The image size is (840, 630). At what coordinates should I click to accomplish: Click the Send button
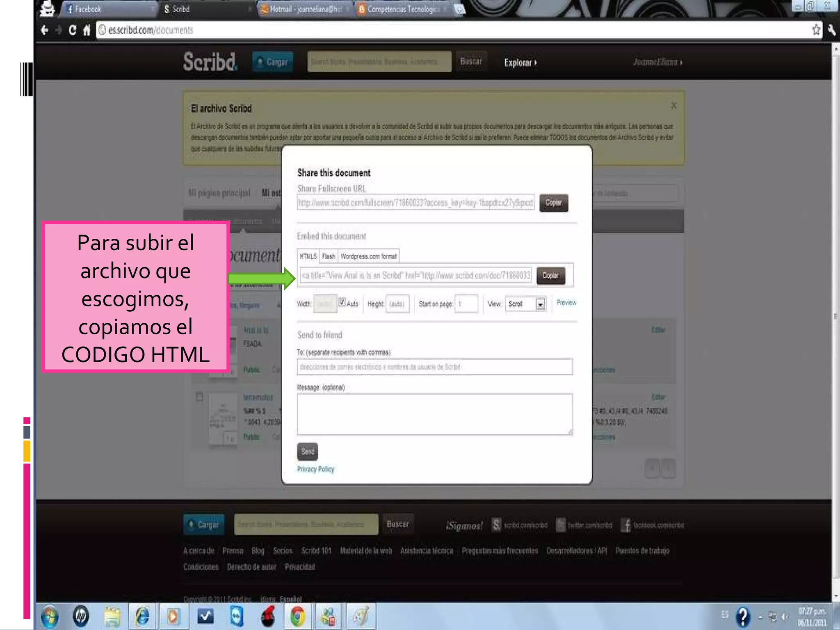308,452
